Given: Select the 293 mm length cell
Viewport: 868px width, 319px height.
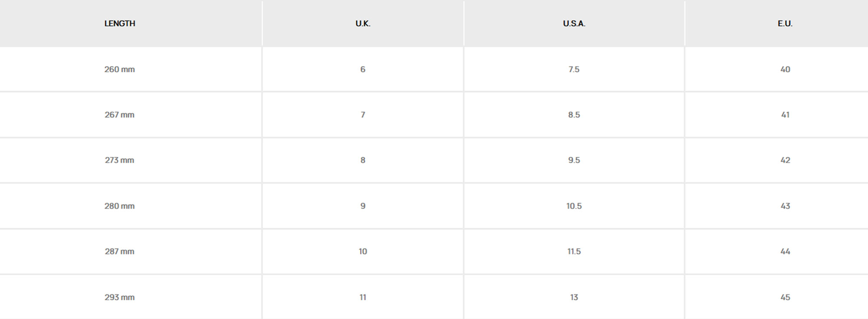Looking at the screenshot, I should tap(120, 297).
